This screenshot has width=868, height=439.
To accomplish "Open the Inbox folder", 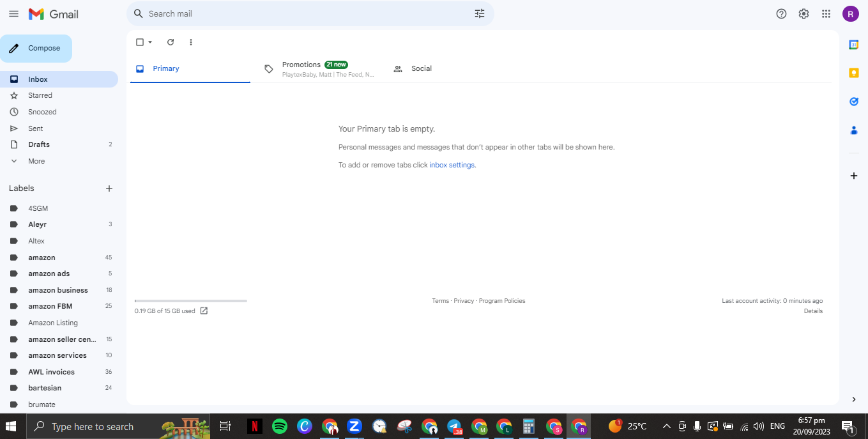I will (59, 79).
